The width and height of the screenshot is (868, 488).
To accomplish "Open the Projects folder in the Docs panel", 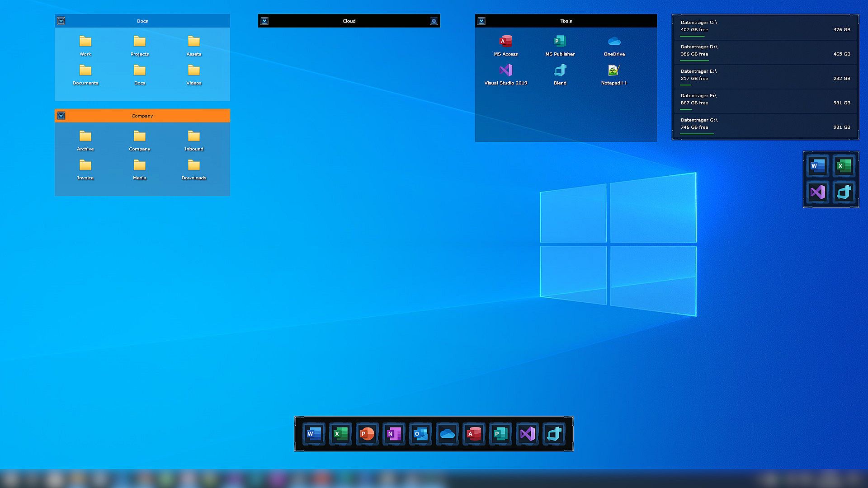I will pyautogui.click(x=139, y=42).
